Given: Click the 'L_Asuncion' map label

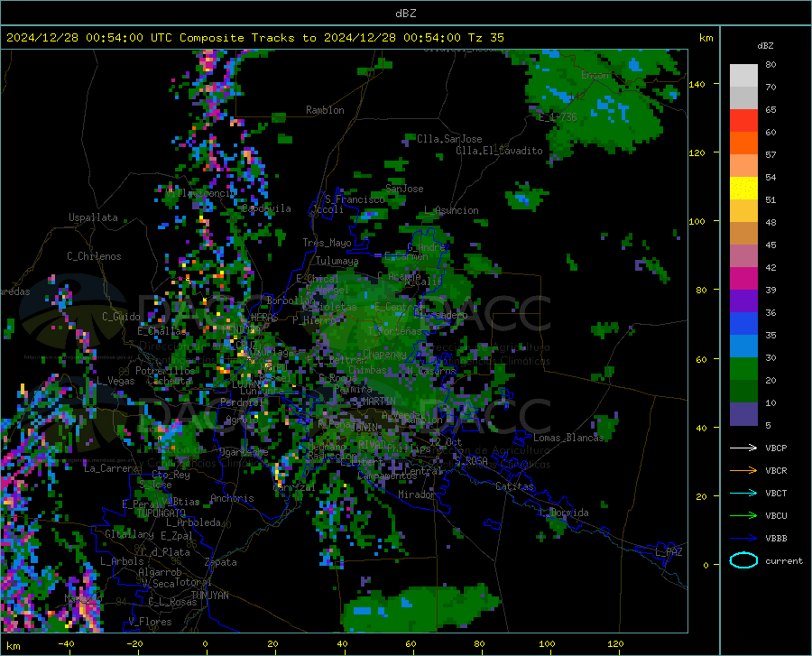Looking at the screenshot, I should coord(451,210).
